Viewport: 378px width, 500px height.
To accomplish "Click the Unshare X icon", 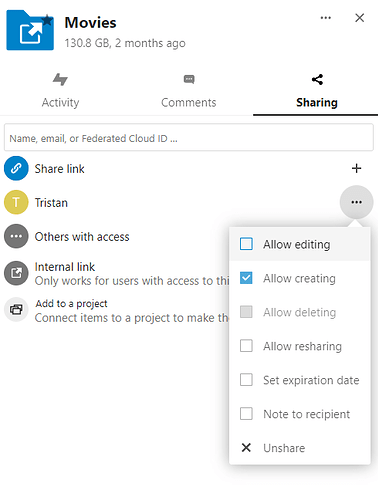I will tap(246, 447).
